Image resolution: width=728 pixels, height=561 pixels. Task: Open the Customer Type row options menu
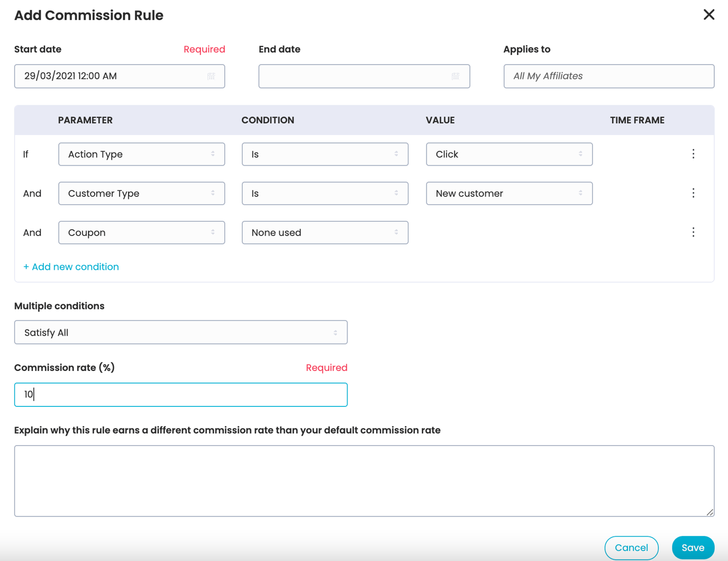(x=693, y=193)
